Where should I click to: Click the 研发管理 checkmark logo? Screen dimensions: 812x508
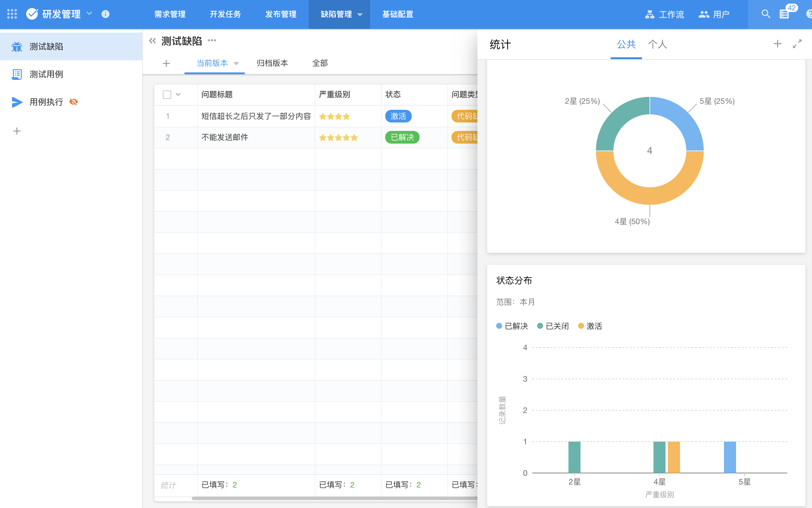point(32,14)
